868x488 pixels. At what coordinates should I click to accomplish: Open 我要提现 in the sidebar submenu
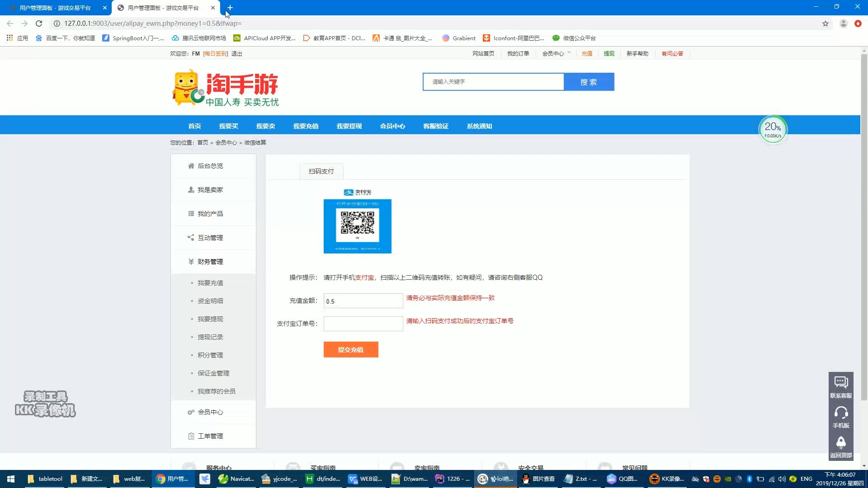tap(210, 319)
